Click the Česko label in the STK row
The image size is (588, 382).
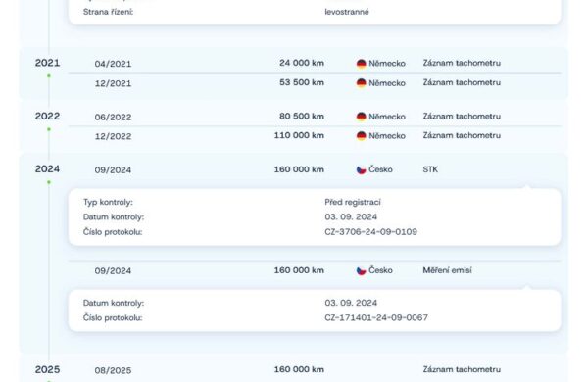point(380,169)
